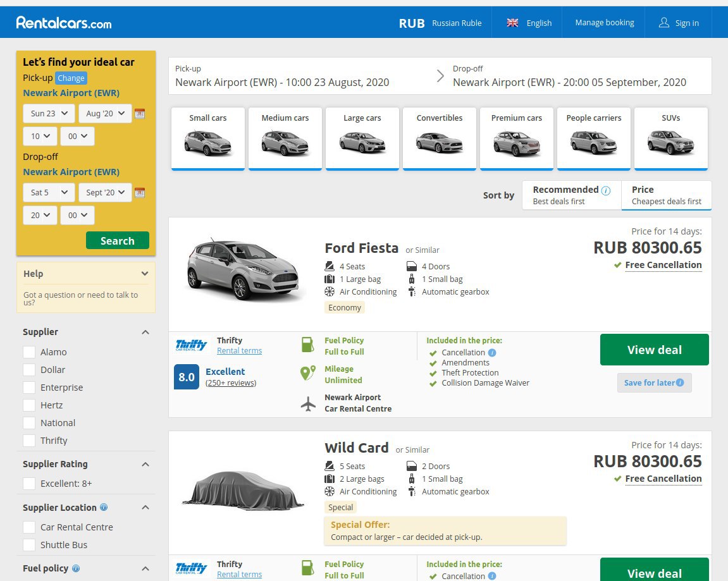The height and width of the screenshot is (581, 728).
Task: Open the RUB Russian Ruble currency selector
Action: pyautogui.click(x=440, y=23)
